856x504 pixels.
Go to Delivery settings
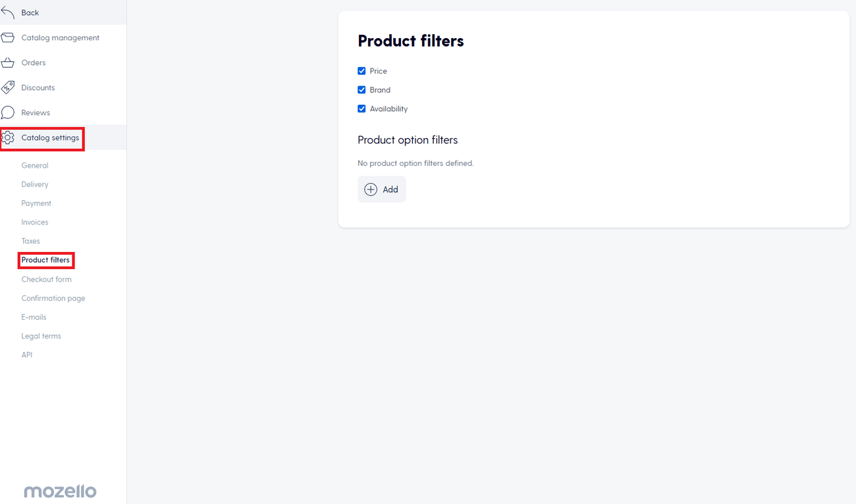[35, 185]
